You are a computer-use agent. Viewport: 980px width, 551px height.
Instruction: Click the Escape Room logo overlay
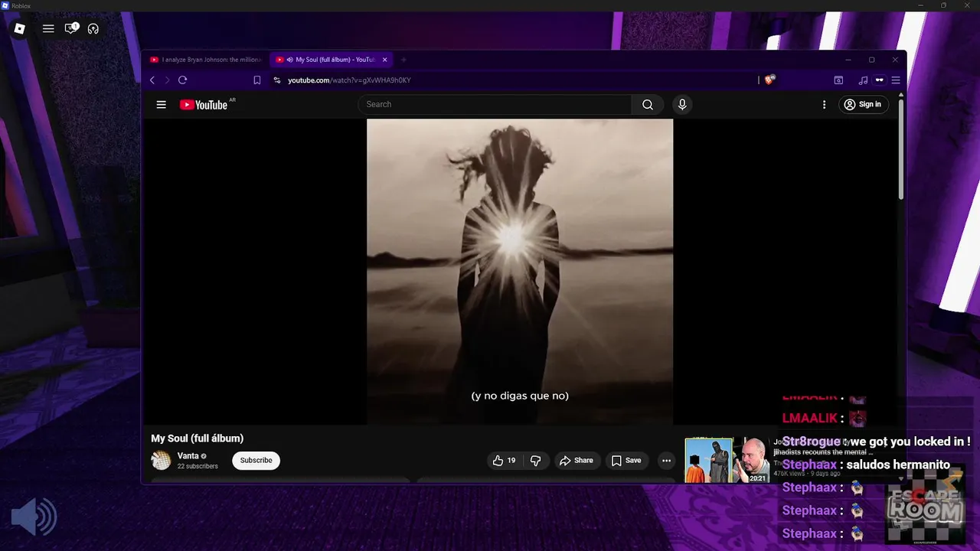pos(926,504)
